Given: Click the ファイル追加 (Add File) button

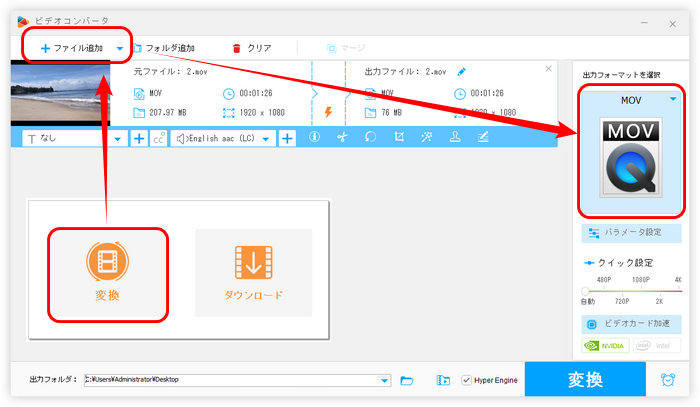Looking at the screenshot, I should pyautogui.click(x=71, y=48).
